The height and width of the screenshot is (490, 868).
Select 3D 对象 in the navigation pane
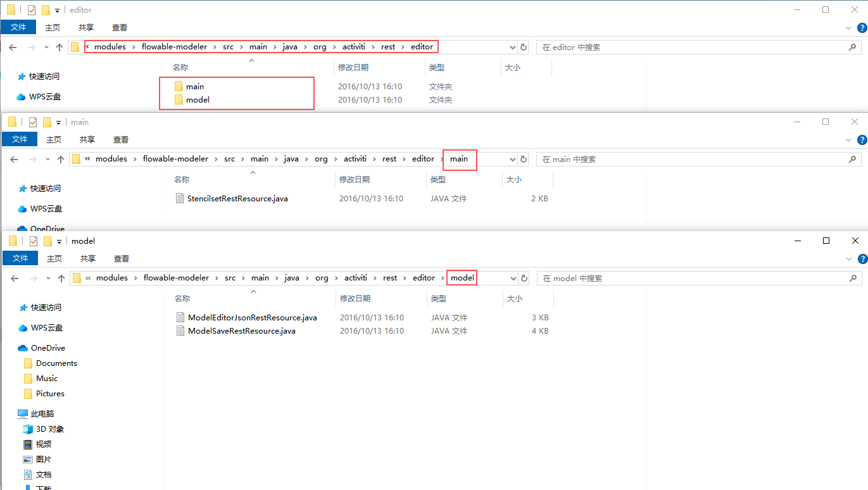click(x=49, y=429)
